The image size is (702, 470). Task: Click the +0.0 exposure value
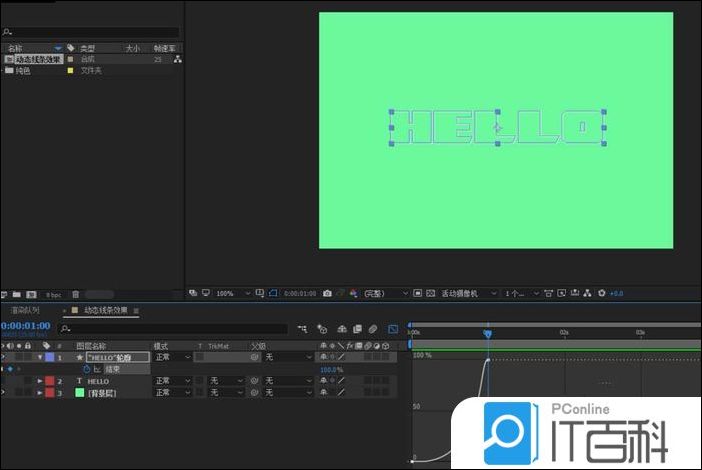[616, 294]
